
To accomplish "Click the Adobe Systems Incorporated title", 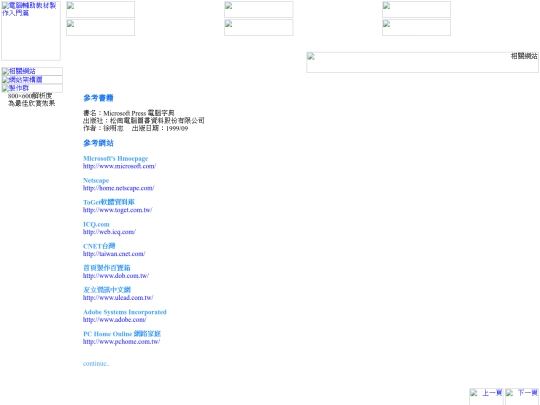I will (x=125, y=312).
